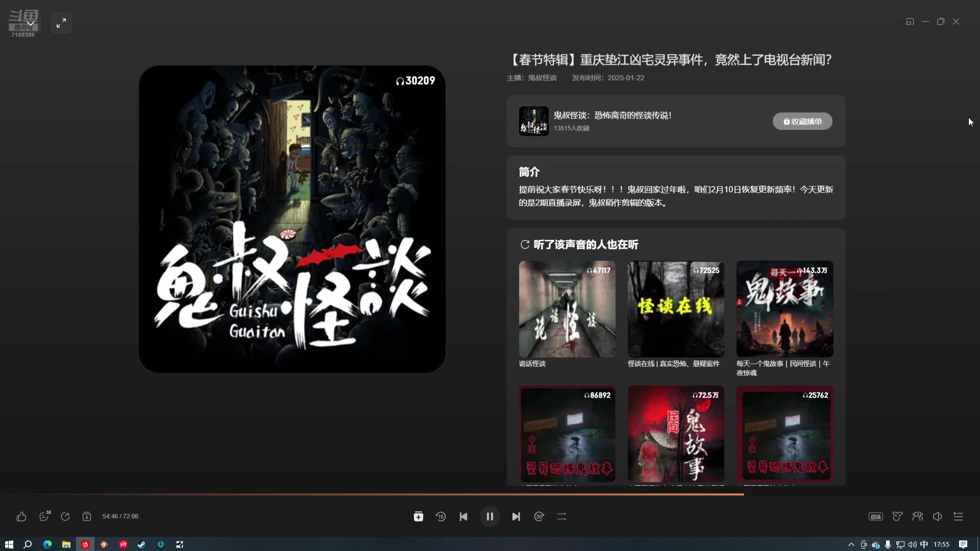Click the large 鬼叔怪谈 album cover
Screen dimensions: 980x551
click(292, 219)
